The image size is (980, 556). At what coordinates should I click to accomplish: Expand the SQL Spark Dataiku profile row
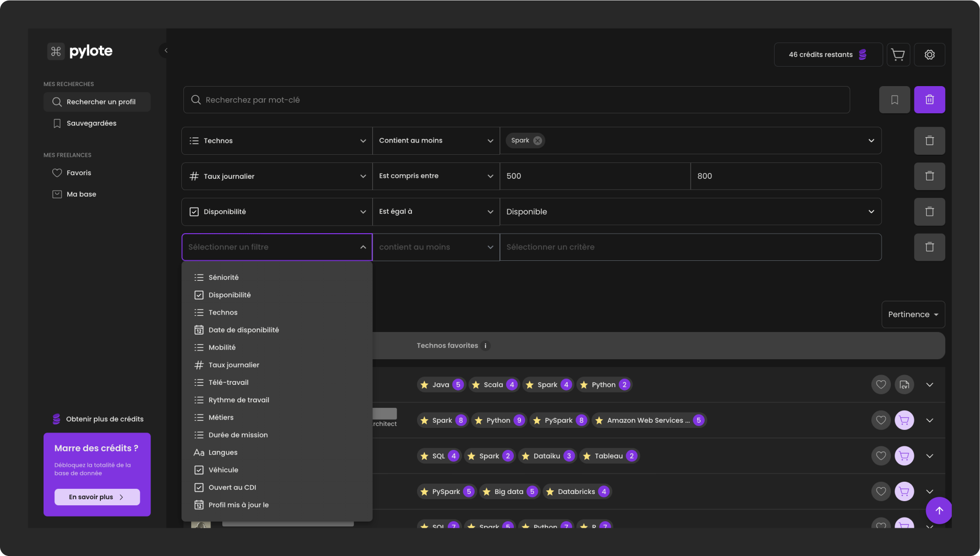coord(929,456)
